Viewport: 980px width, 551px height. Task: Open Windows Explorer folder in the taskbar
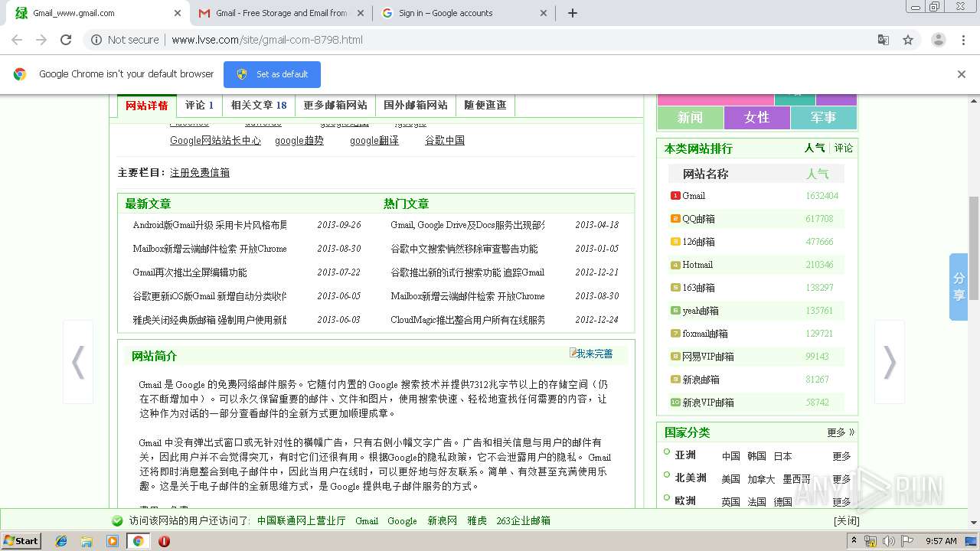[x=87, y=541]
